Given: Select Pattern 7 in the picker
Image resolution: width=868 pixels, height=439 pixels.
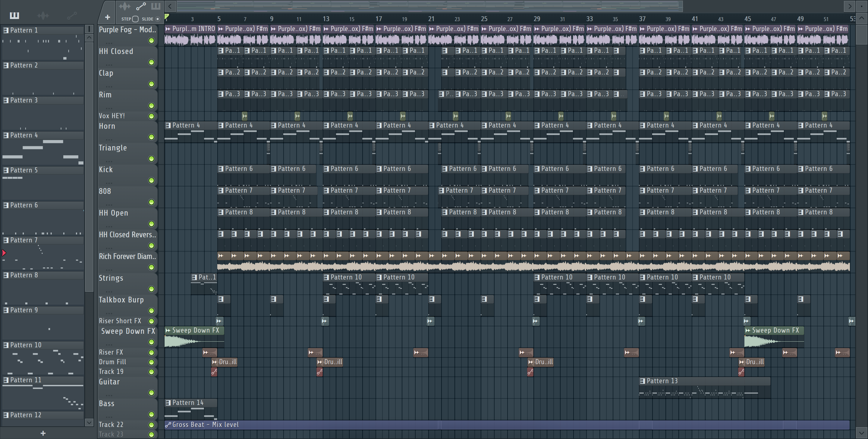Looking at the screenshot, I should (x=24, y=240).
